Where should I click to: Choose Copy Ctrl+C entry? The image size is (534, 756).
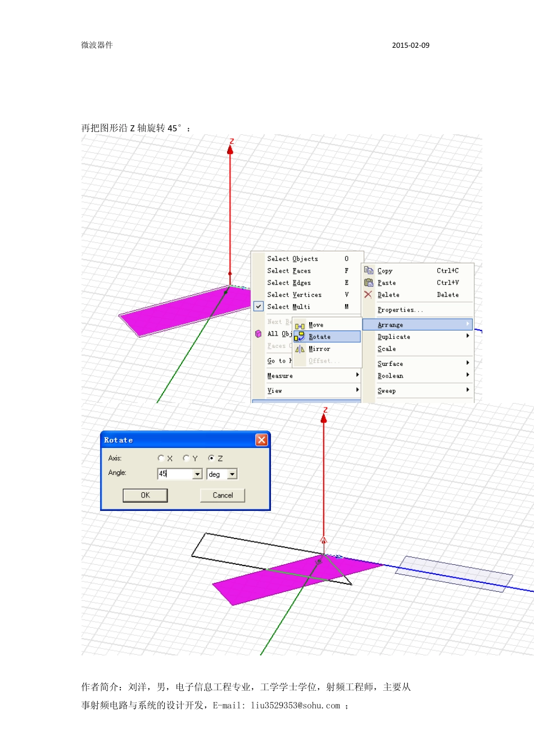click(x=418, y=270)
